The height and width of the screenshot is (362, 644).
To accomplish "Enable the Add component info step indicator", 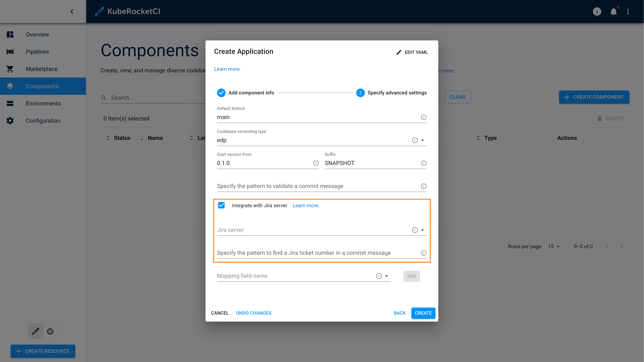I will pos(221,93).
